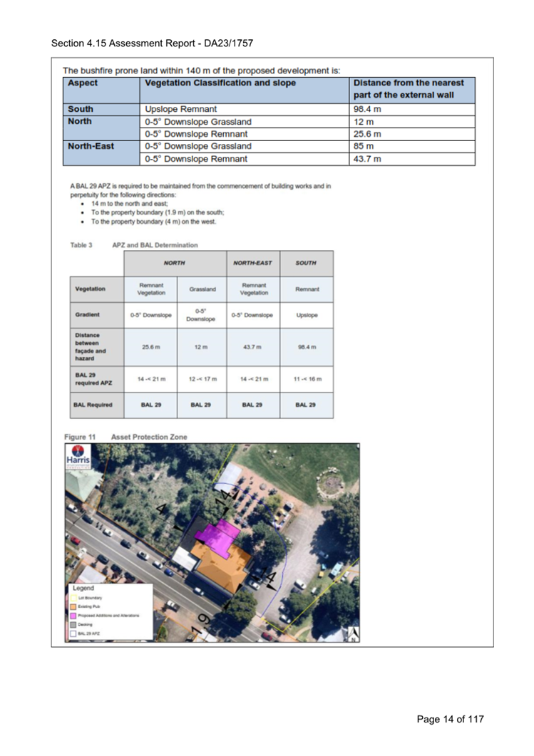Click the grey Decking legend swatch
Image resolution: width=534 pixels, height=756 pixels.
pos(73,624)
